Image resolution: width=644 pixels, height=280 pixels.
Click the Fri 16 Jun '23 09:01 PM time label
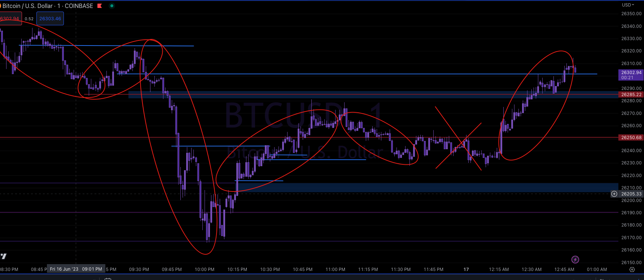76,269
